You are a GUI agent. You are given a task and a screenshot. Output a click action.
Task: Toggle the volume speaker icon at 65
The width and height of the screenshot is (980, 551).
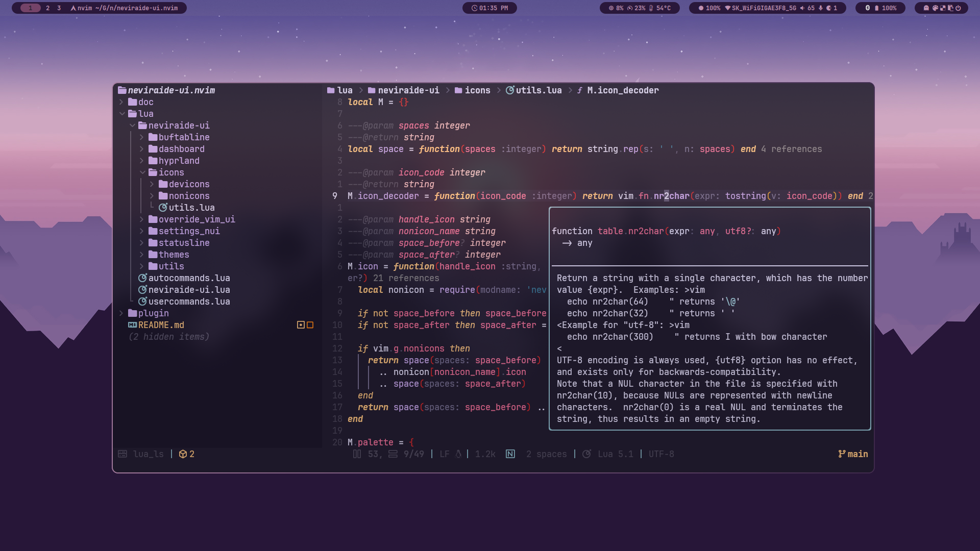click(x=802, y=8)
